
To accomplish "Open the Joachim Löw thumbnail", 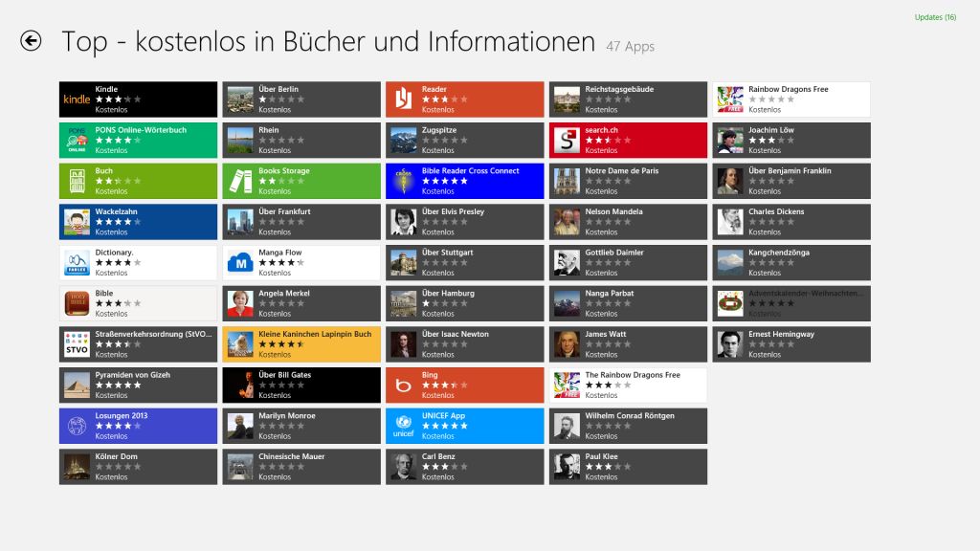I will 730,140.
